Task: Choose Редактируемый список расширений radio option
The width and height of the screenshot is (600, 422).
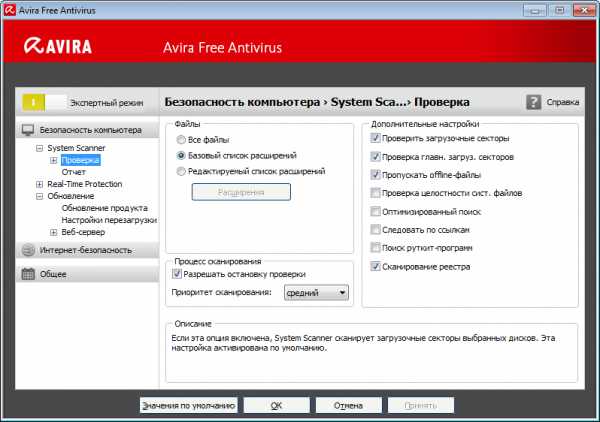Action: [x=181, y=171]
